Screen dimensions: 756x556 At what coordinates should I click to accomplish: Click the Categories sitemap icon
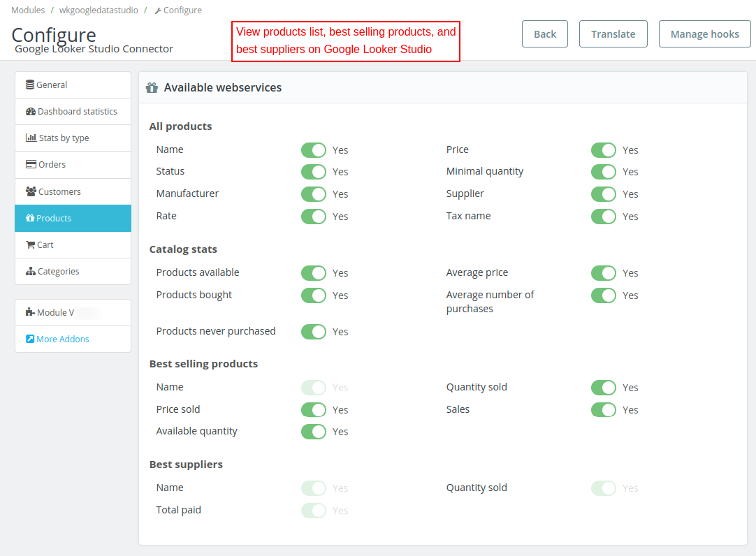pyautogui.click(x=31, y=272)
